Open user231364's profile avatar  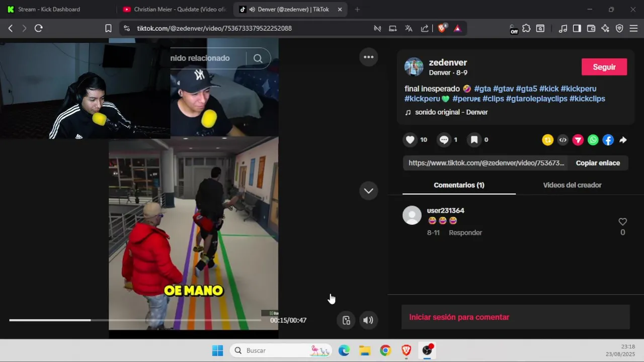coord(412,215)
